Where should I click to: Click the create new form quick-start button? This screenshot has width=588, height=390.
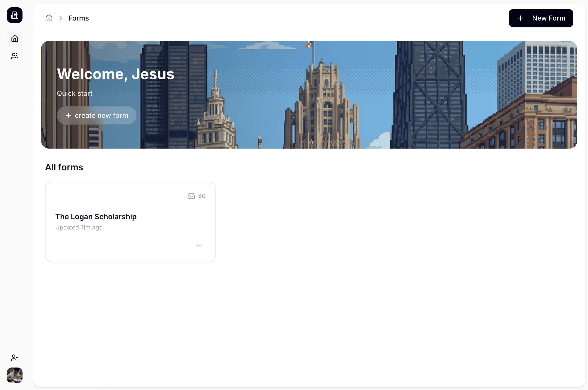(x=96, y=115)
